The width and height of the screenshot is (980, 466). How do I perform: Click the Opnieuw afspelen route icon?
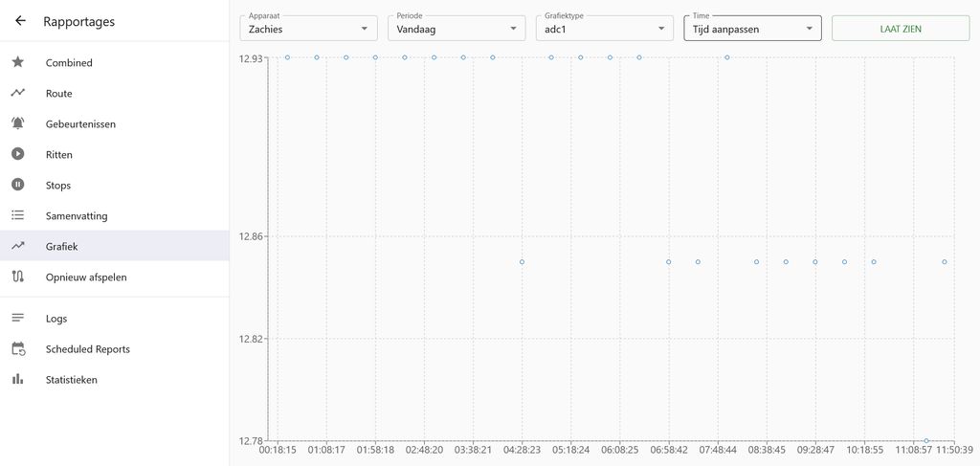point(18,277)
